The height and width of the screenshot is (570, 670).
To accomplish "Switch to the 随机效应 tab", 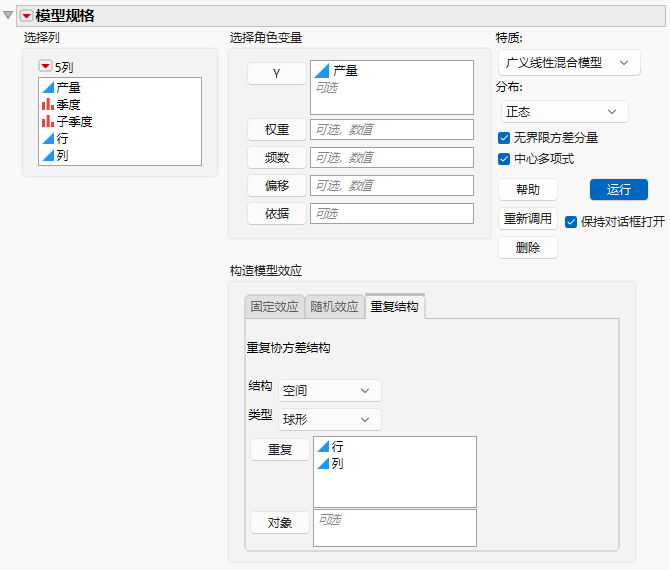I will [x=334, y=307].
